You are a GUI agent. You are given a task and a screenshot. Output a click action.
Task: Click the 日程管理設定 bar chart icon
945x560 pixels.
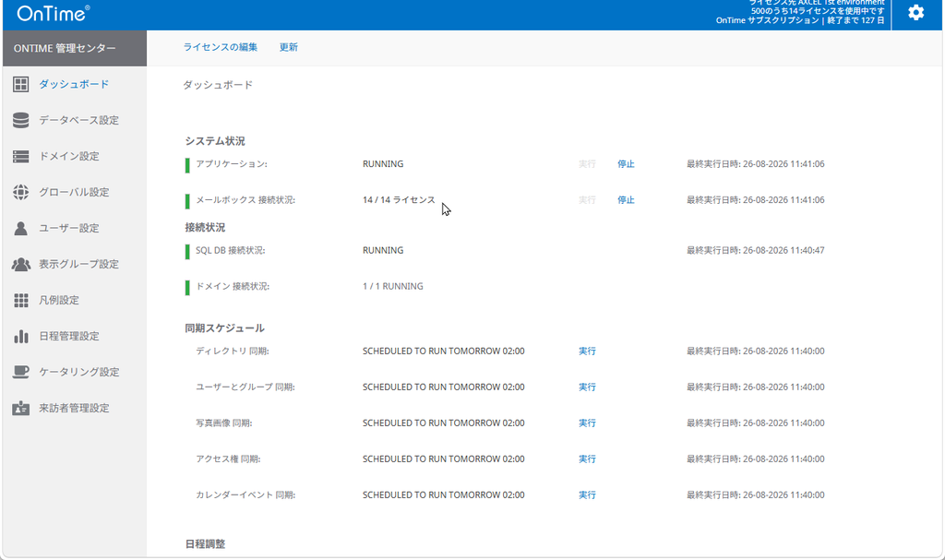[21, 337]
